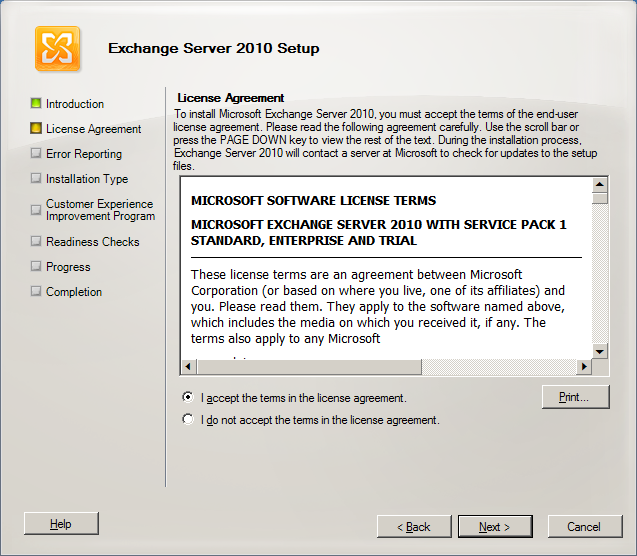Click the Installation Type step indicator box

pyautogui.click(x=36, y=178)
